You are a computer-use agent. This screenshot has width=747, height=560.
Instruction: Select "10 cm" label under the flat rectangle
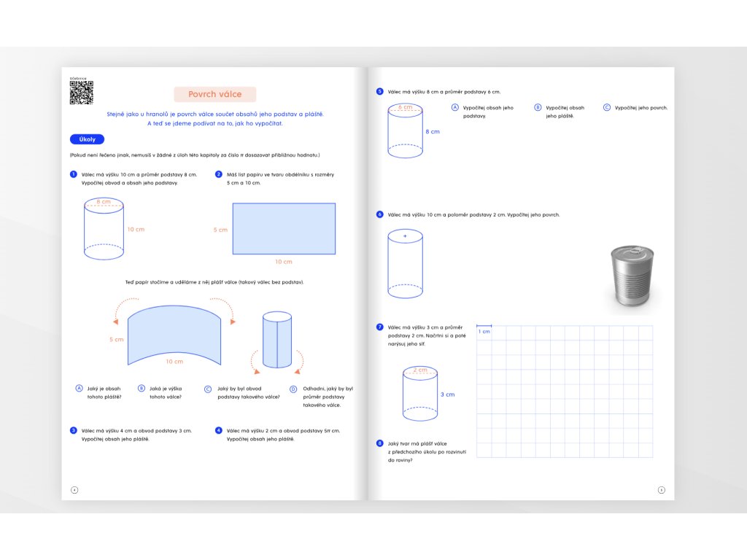click(284, 262)
